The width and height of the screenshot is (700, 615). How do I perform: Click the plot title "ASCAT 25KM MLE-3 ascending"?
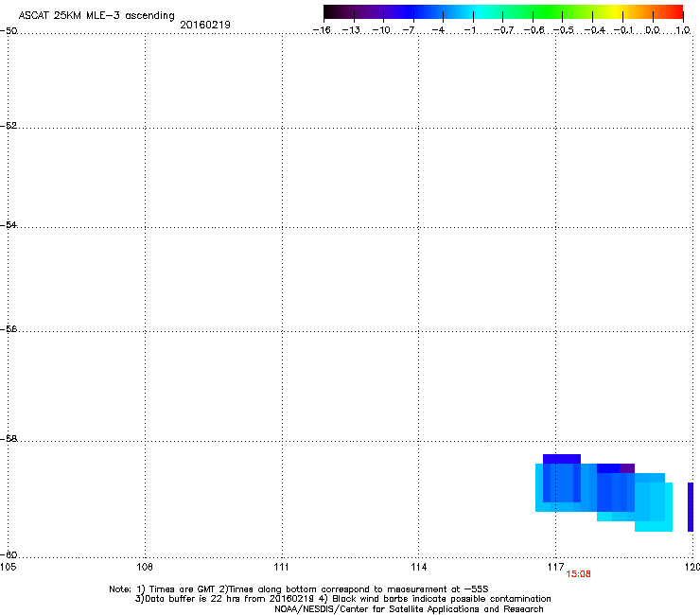point(96,16)
